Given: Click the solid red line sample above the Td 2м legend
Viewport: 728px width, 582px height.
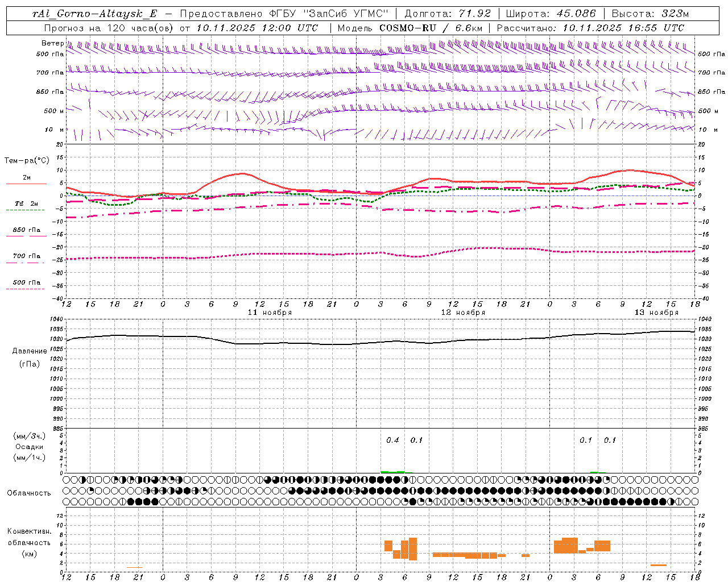Looking at the screenshot, I should click(x=26, y=184).
